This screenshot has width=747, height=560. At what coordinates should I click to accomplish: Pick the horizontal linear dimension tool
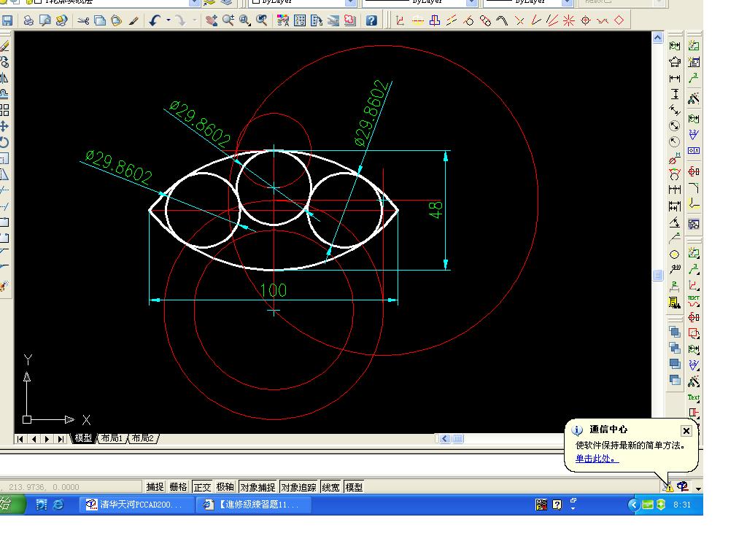675,78
